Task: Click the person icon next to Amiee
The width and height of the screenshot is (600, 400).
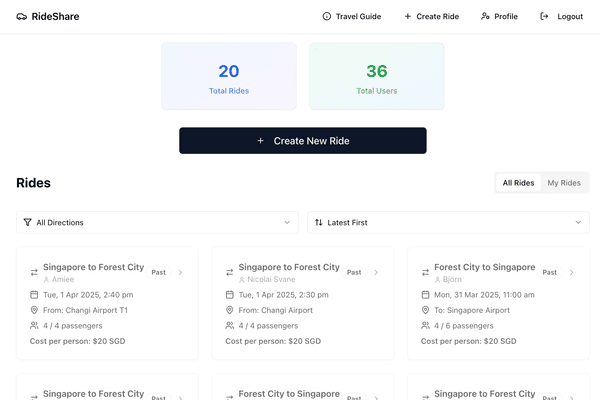Action: (x=46, y=279)
